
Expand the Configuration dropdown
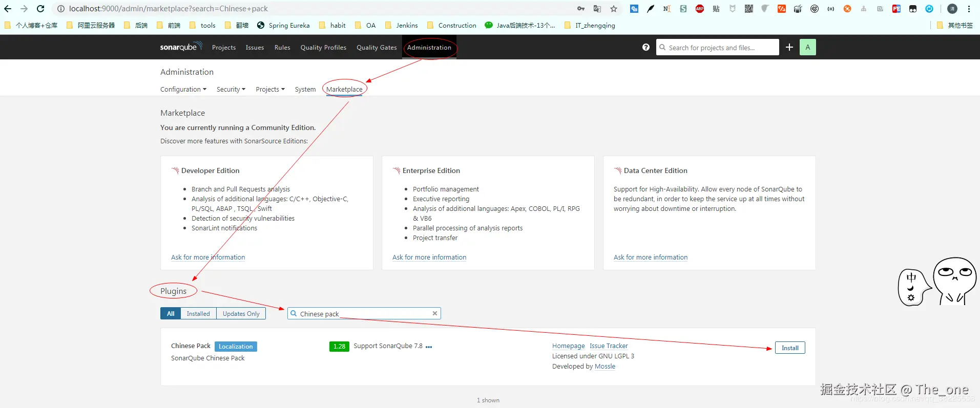183,89
